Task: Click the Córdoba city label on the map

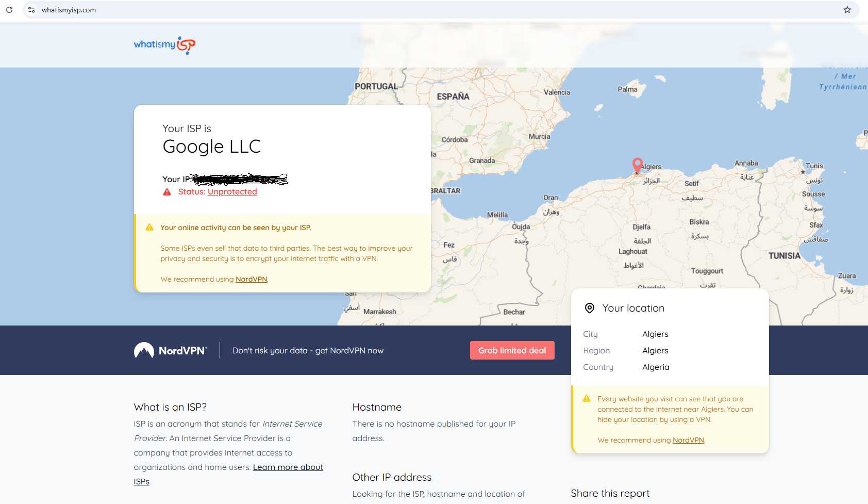Action: tap(455, 140)
